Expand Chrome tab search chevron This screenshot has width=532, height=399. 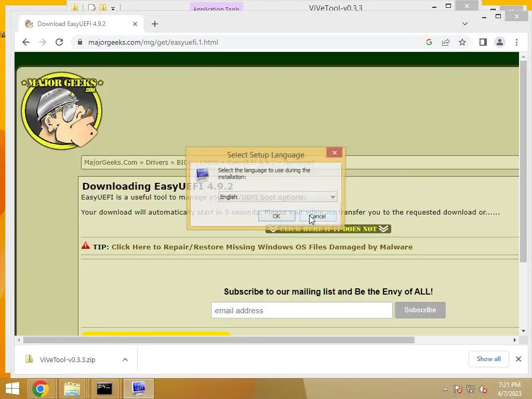(x=465, y=24)
